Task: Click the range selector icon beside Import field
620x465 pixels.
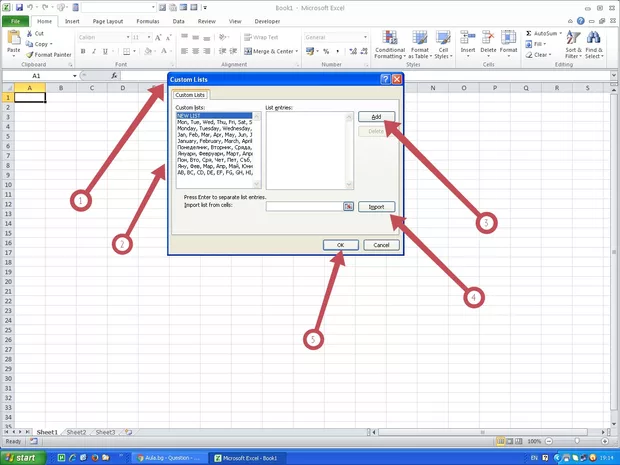Action: [348, 206]
